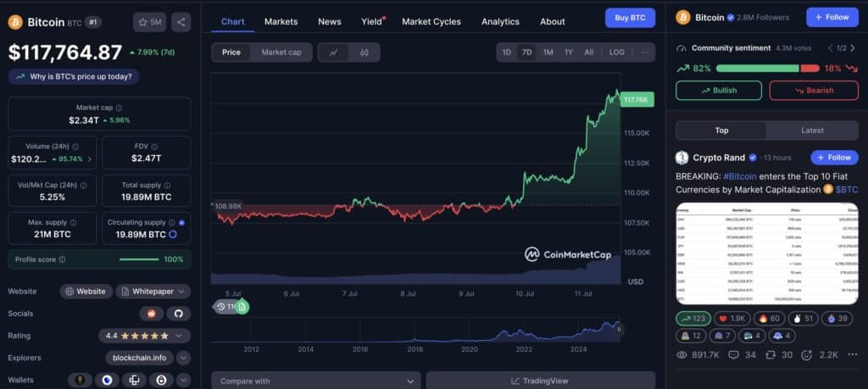Expand the Explorers list chevron
The height and width of the screenshot is (389, 868).
coord(183,358)
